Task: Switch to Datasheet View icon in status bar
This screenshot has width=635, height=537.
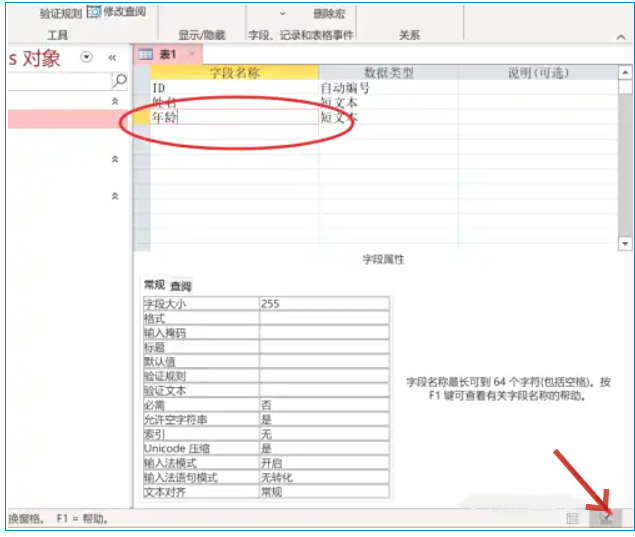Action: (x=573, y=518)
